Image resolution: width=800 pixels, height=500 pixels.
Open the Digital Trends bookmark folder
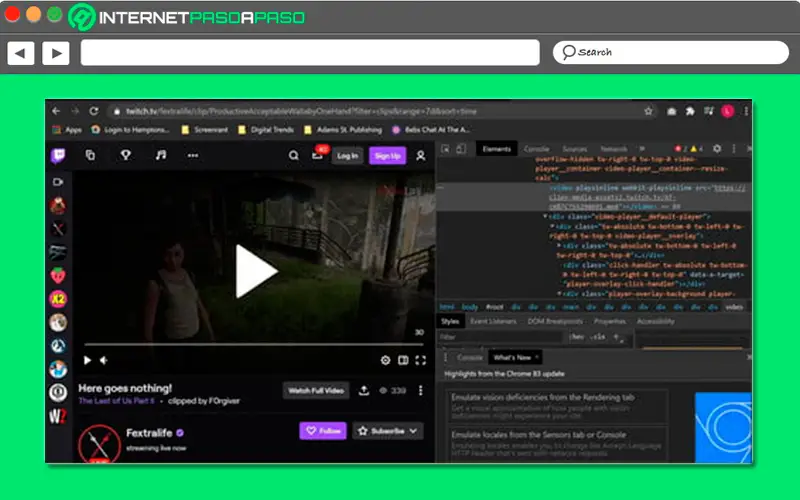[266, 130]
